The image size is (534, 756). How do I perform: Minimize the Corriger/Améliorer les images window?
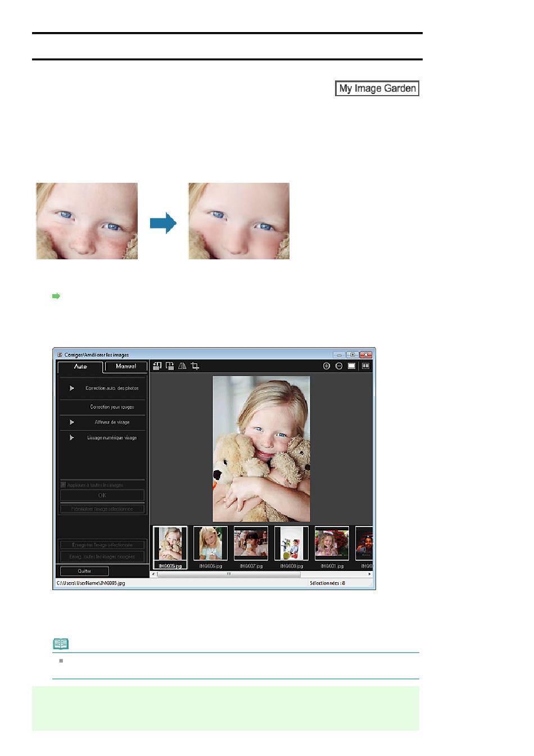coord(339,355)
